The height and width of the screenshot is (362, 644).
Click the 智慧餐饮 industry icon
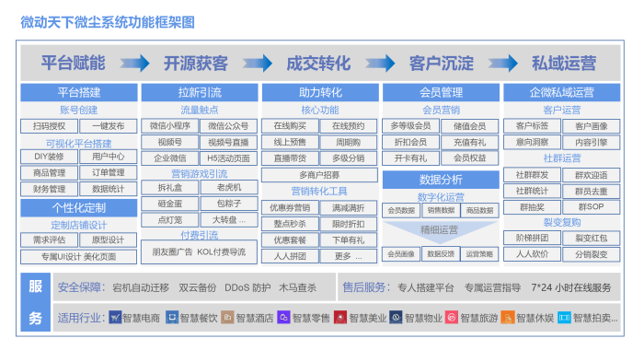(x=172, y=318)
